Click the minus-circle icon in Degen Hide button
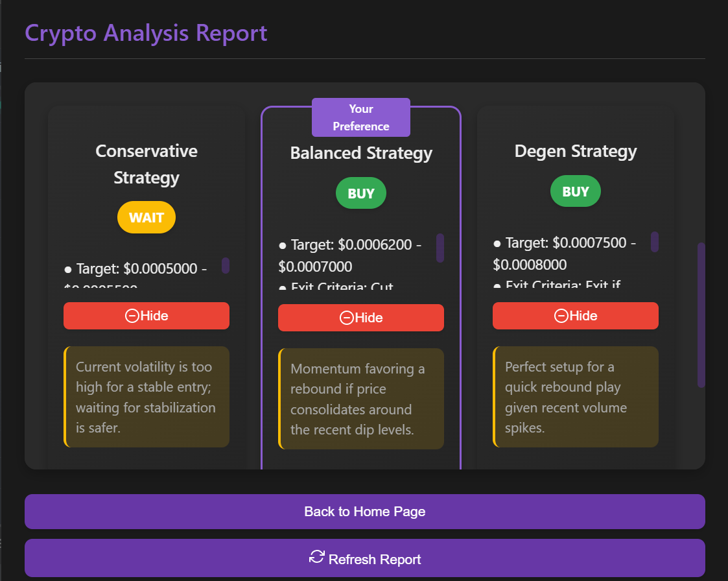 pos(561,316)
